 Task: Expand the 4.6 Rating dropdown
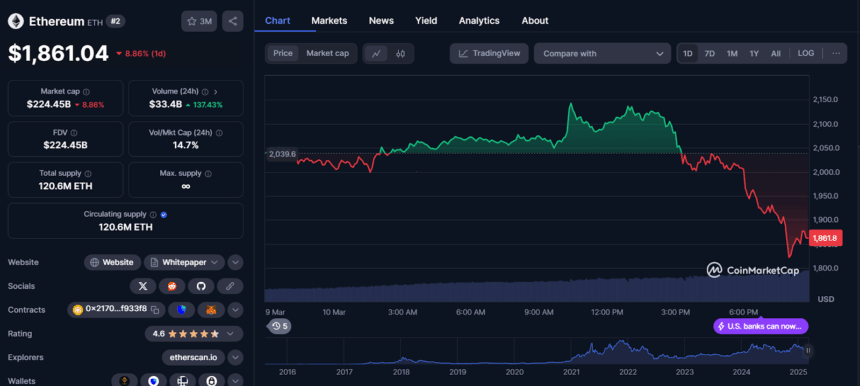pyautogui.click(x=194, y=333)
